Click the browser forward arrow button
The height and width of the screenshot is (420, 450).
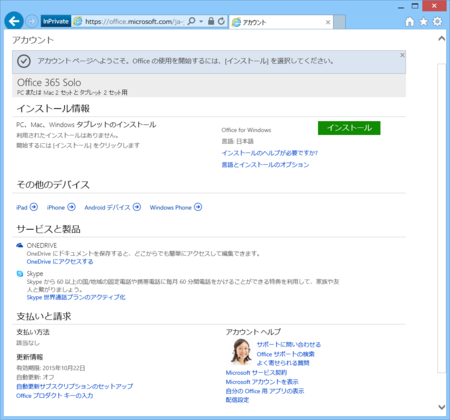click(x=32, y=22)
